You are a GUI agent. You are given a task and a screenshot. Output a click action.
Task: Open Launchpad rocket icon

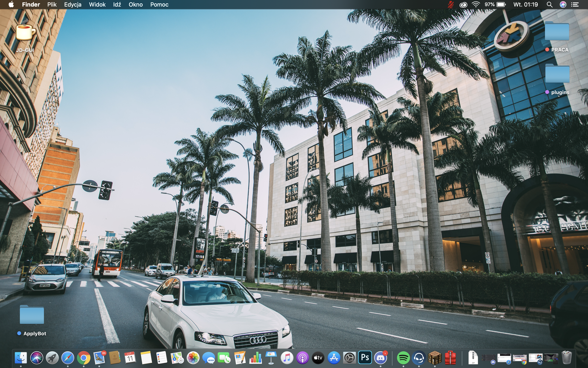[52, 358]
